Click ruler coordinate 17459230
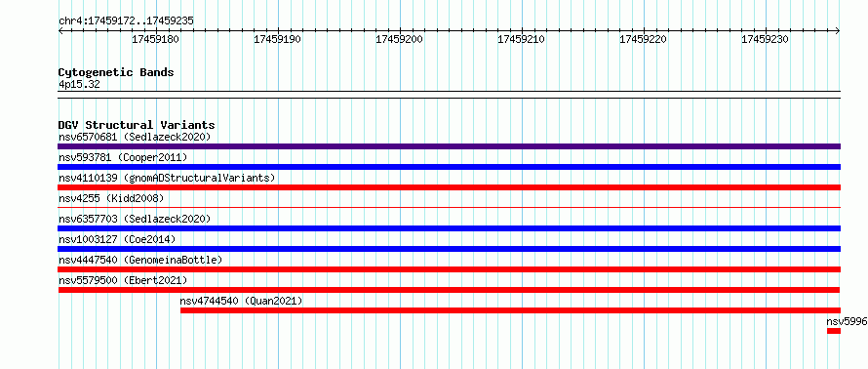Image resolution: width=868 pixels, height=369 pixels. (x=765, y=40)
